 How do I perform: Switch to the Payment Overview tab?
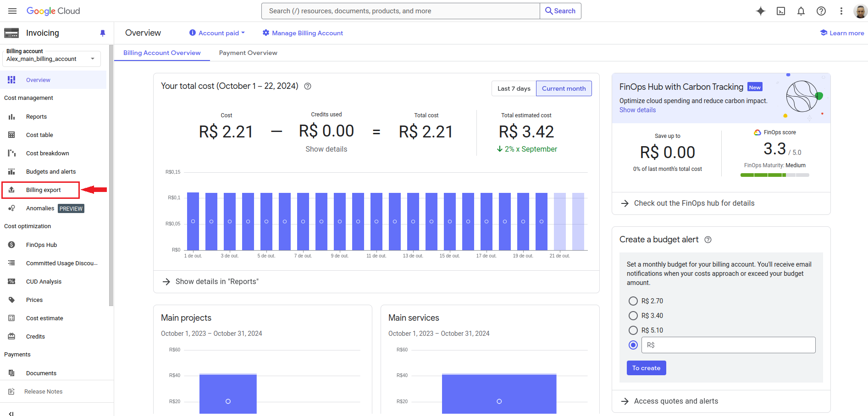click(248, 53)
